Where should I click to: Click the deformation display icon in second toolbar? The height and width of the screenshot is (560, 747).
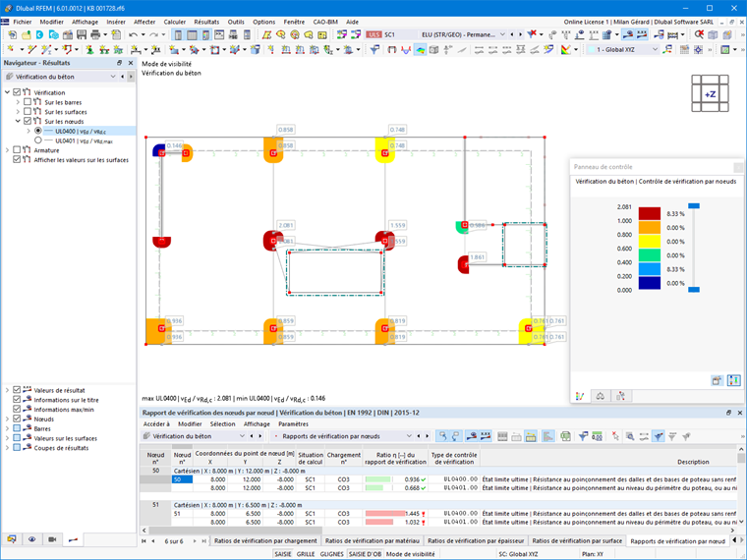(x=405, y=49)
